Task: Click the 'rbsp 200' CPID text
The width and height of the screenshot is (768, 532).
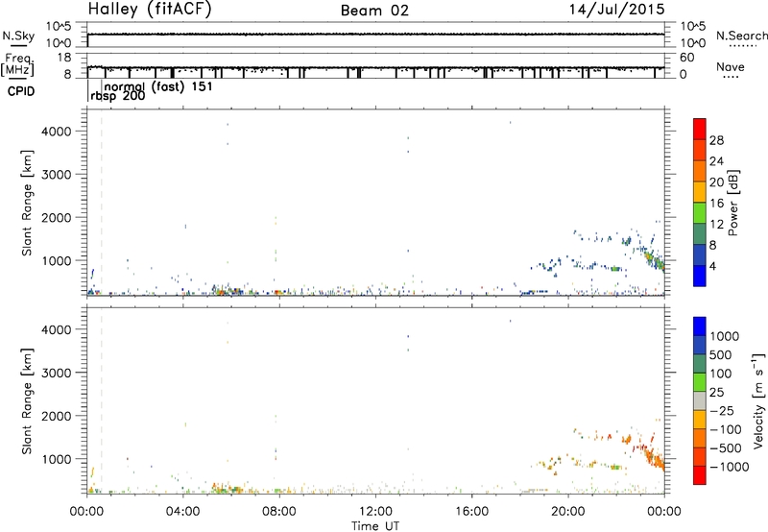Action: [x=117, y=96]
